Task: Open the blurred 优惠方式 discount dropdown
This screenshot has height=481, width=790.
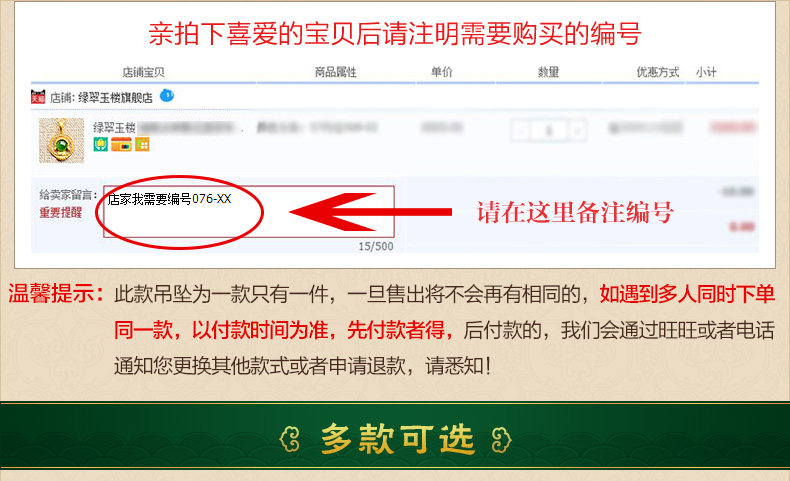Action: point(645,128)
